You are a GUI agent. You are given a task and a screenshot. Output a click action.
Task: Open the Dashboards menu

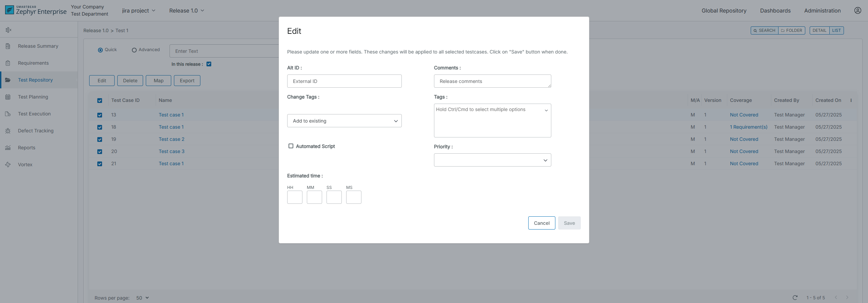coord(775,10)
